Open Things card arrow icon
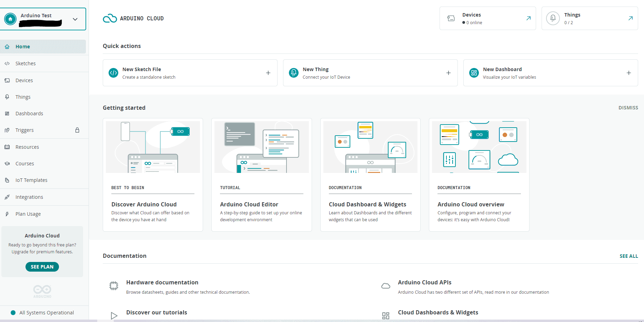The width and height of the screenshot is (644, 322). pyautogui.click(x=630, y=18)
